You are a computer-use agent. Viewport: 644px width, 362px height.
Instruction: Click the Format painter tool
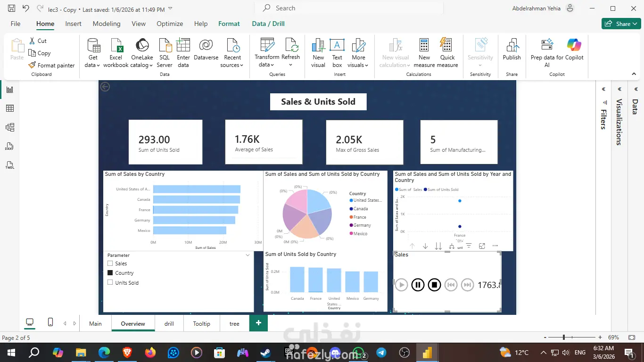(51, 66)
